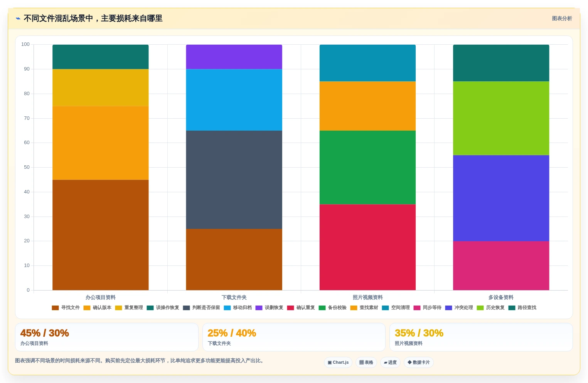This screenshot has height=383, width=588.
Task: Click the dark teal top of 多设备资料 bar
Action: [x=501, y=63]
